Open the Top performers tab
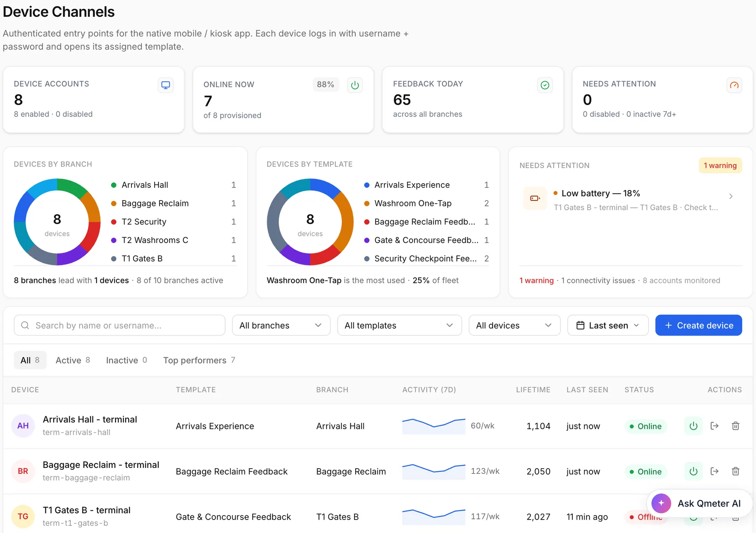The image size is (756, 533). click(199, 360)
